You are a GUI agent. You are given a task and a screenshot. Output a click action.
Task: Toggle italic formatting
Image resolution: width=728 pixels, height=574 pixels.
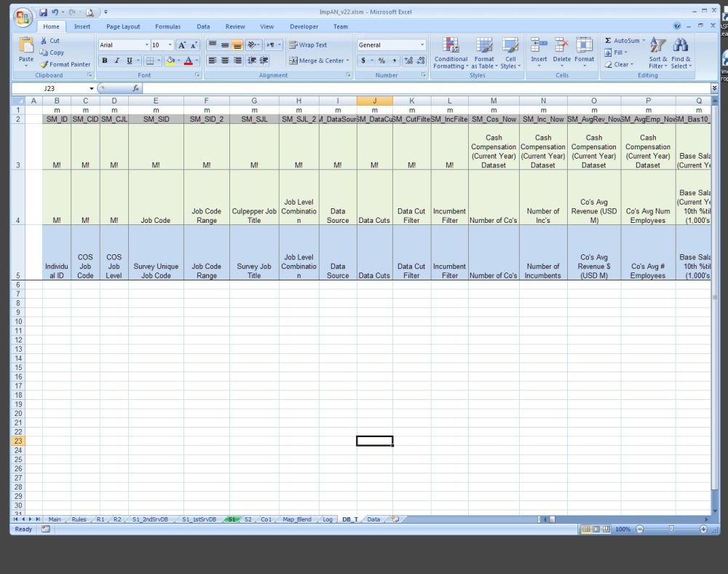pos(116,60)
